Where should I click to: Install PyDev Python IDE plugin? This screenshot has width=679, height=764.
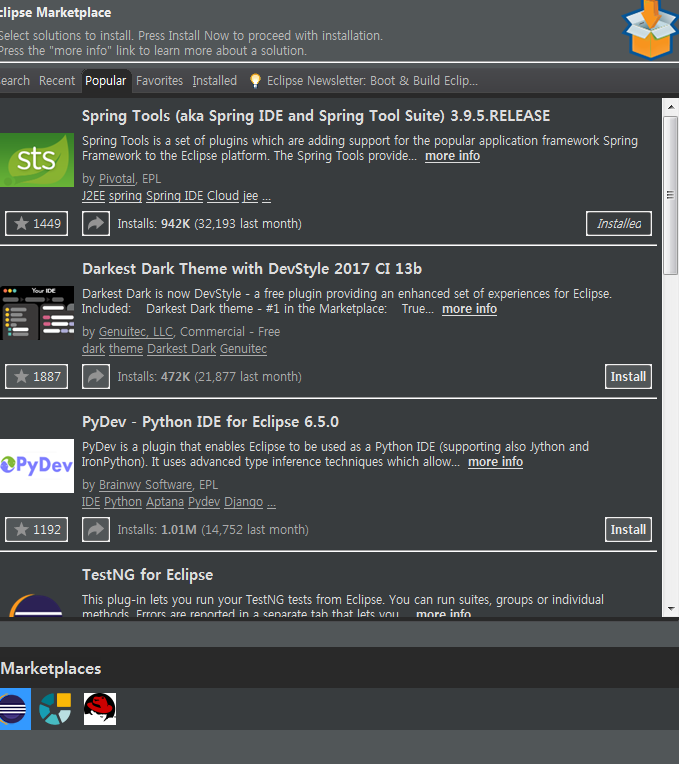click(628, 530)
